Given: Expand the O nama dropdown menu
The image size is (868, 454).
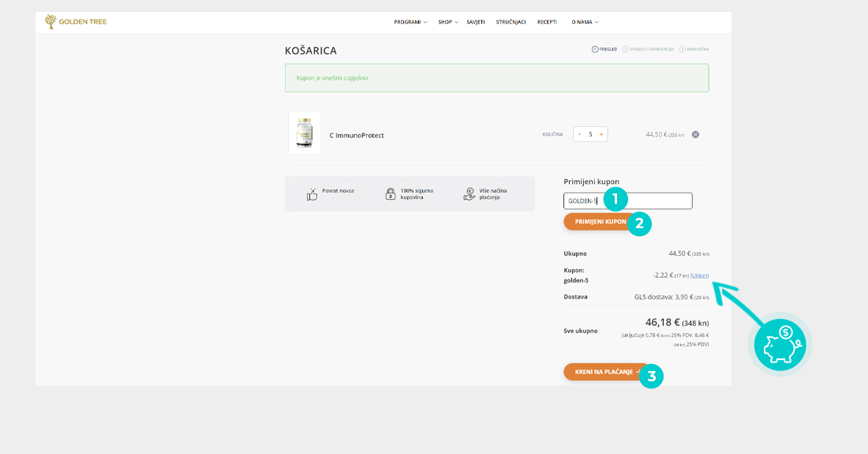Looking at the screenshot, I should 585,22.
